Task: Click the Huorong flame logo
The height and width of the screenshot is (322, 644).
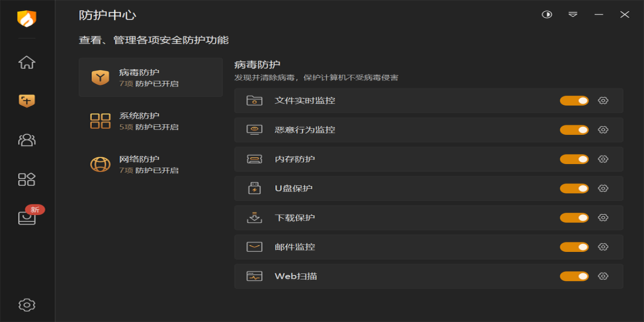Action: [x=26, y=19]
